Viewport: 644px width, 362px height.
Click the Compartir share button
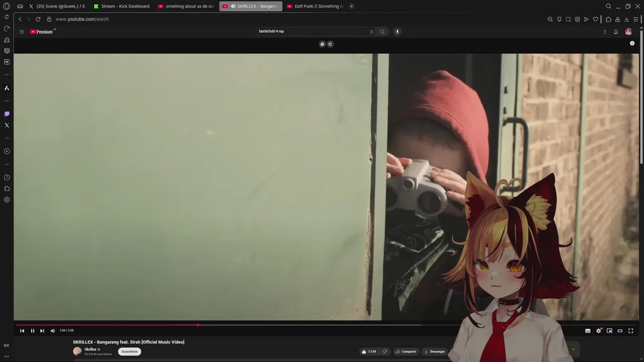tap(406, 351)
